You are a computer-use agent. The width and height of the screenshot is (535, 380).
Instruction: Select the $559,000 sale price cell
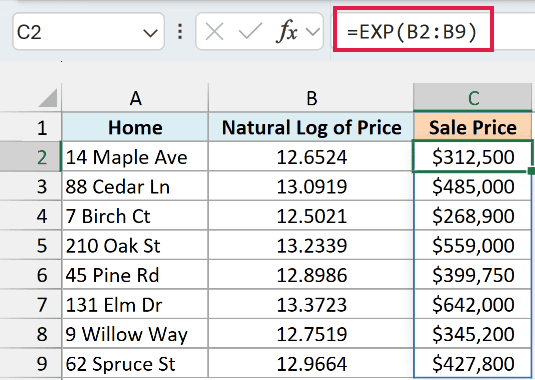473,246
